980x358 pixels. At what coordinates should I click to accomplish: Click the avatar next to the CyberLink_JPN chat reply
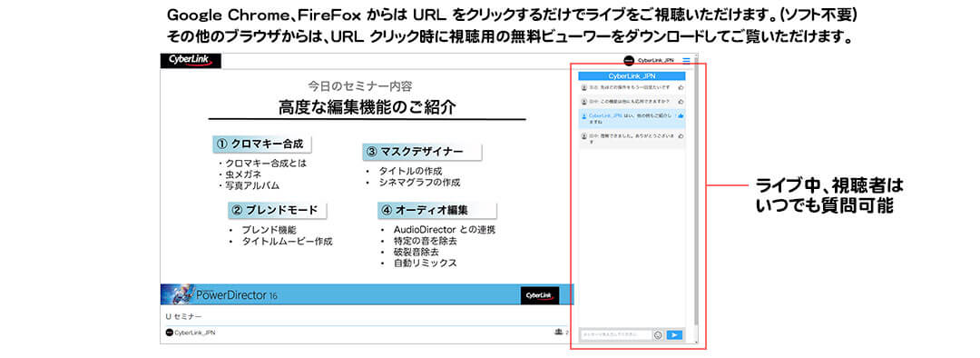[583, 115]
